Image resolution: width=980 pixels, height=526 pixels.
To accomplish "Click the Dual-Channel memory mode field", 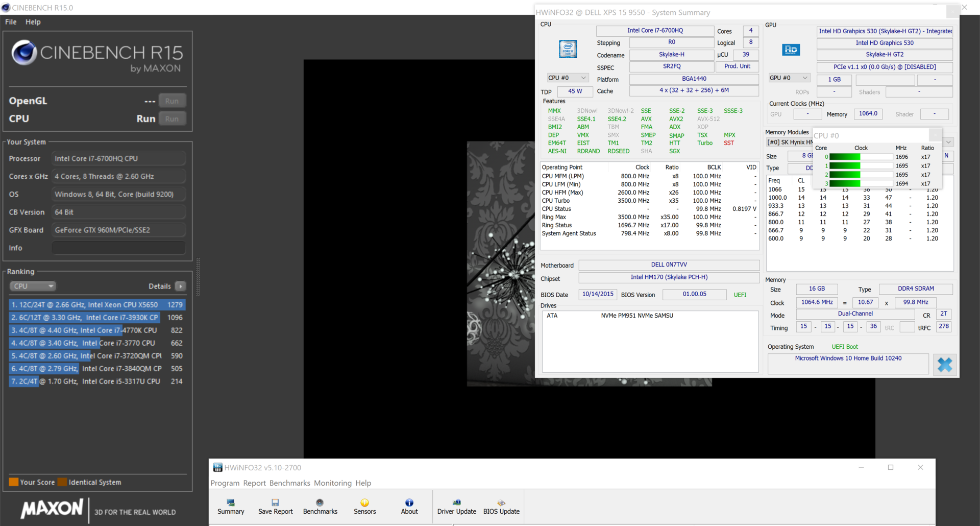I will [855, 314].
